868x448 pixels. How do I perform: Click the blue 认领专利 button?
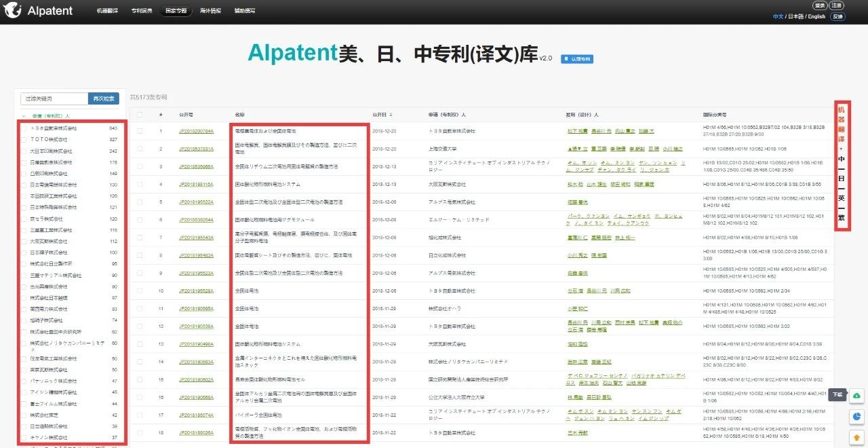tap(577, 59)
